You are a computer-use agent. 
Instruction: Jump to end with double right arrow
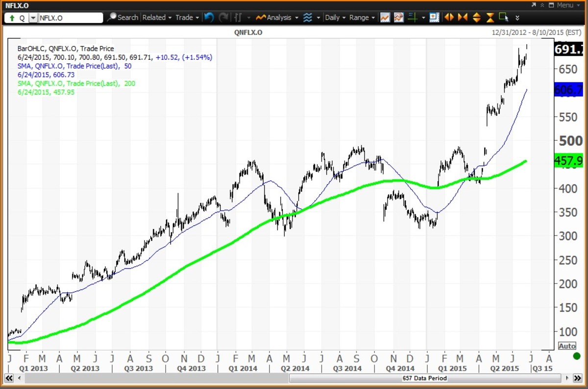tap(577, 378)
